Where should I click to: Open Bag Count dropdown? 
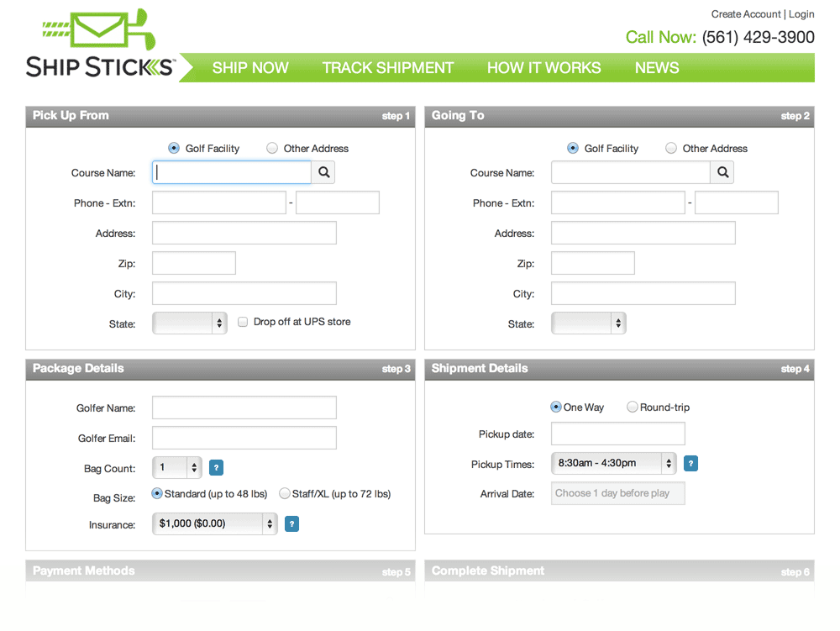[177, 468]
